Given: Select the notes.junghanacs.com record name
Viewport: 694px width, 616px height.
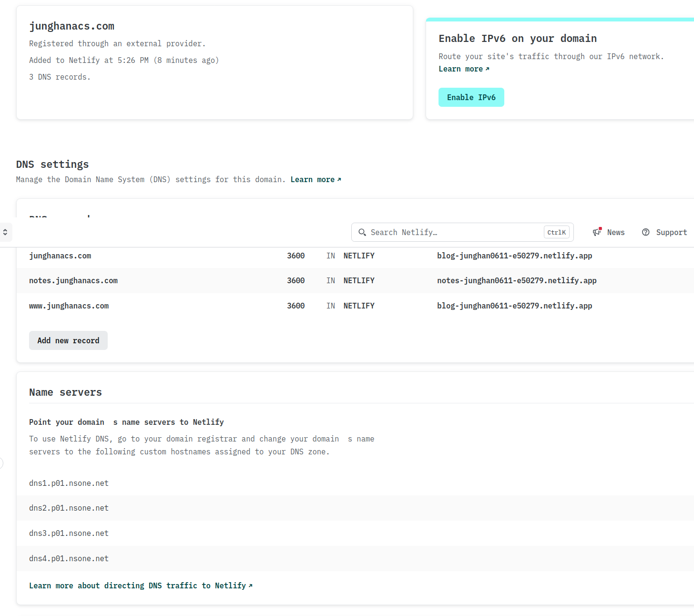Looking at the screenshot, I should pos(73,280).
